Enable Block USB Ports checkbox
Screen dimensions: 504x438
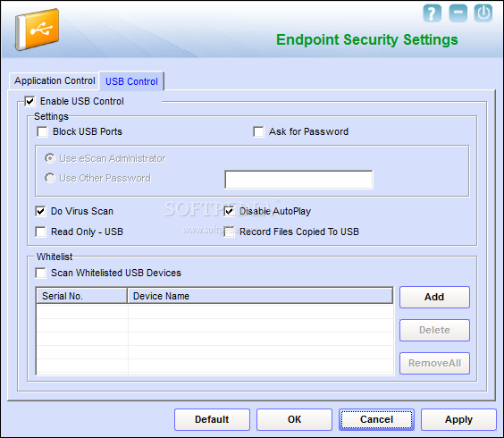[x=42, y=132]
